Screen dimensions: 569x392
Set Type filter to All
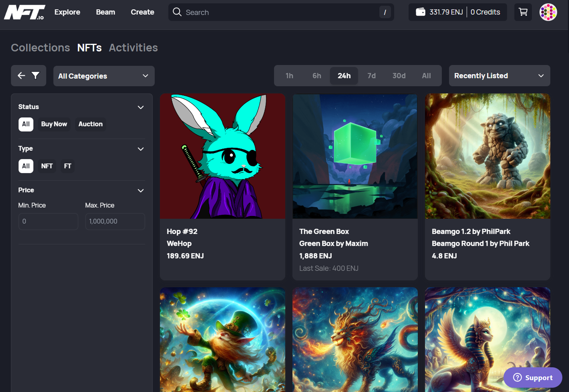(x=26, y=166)
